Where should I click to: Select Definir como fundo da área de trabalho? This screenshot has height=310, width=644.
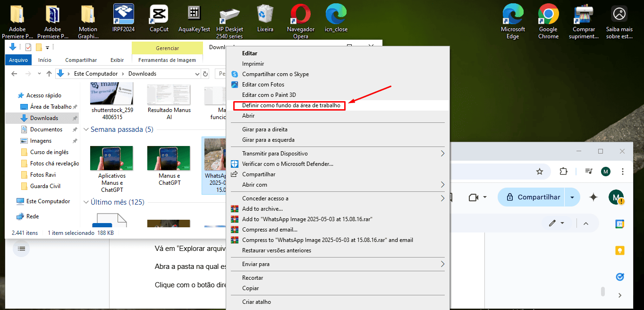click(289, 106)
